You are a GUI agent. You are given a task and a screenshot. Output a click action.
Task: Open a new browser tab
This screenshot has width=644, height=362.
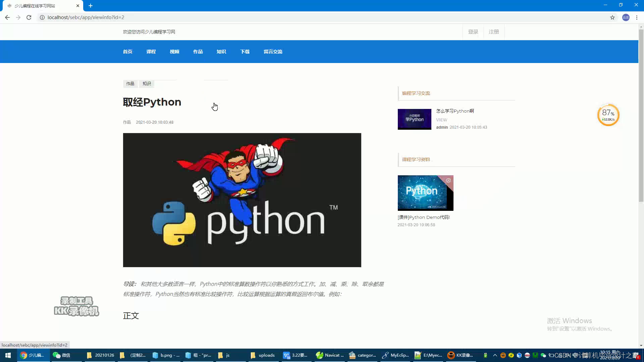pyautogui.click(x=91, y=6)
